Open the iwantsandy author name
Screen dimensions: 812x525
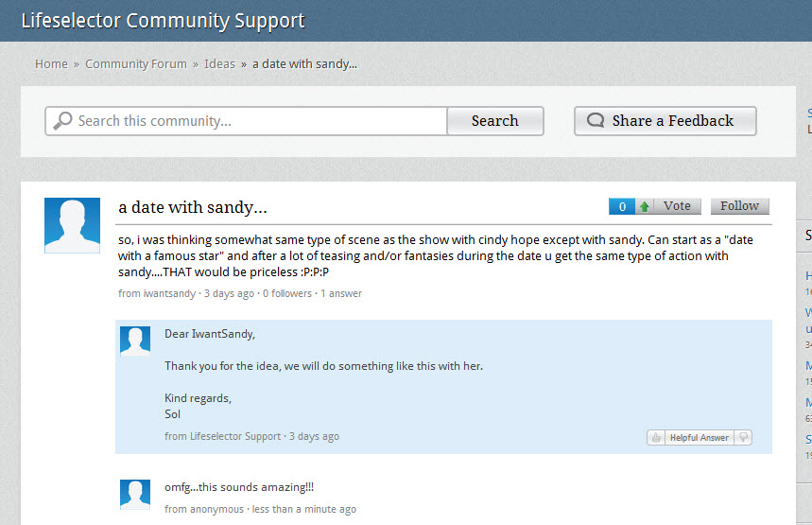(169, 293)
